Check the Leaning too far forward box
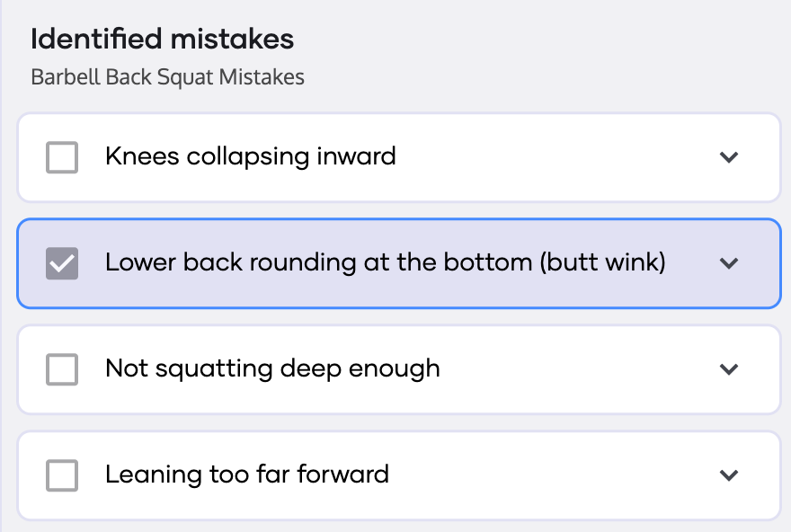791x532 pixels. point(62,475)
